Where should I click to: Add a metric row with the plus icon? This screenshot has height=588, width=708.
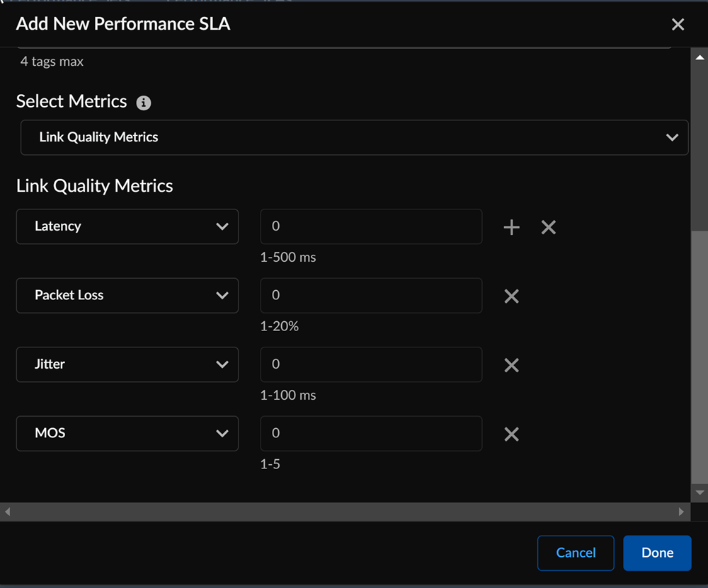(x=511, y=227)
